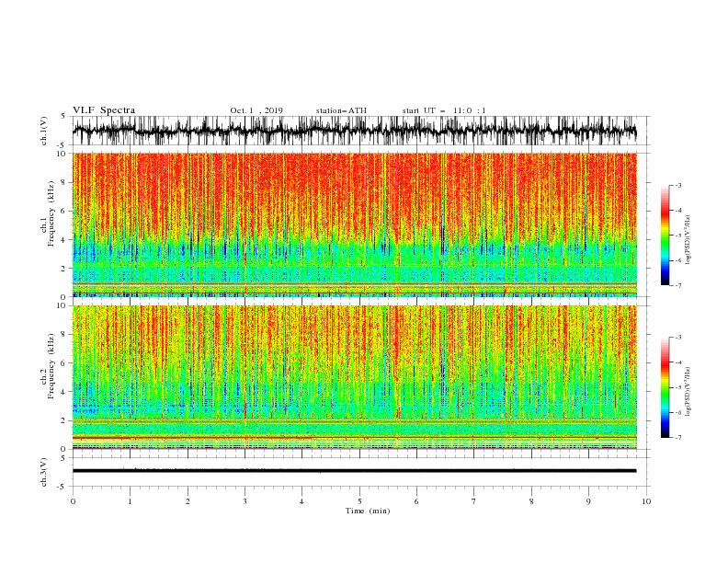
Task: Click the ch.2 spectrogram plot
Action: point(354,377)
